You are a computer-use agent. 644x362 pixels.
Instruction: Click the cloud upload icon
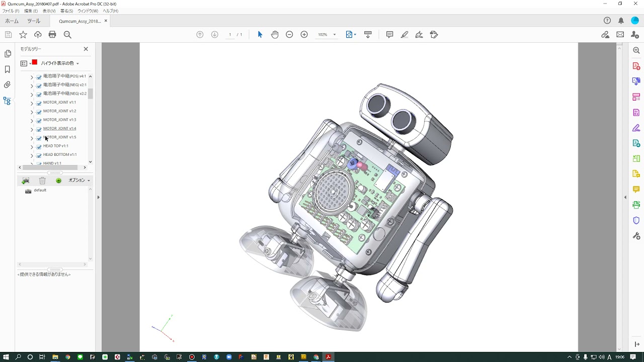click(38, 35)
